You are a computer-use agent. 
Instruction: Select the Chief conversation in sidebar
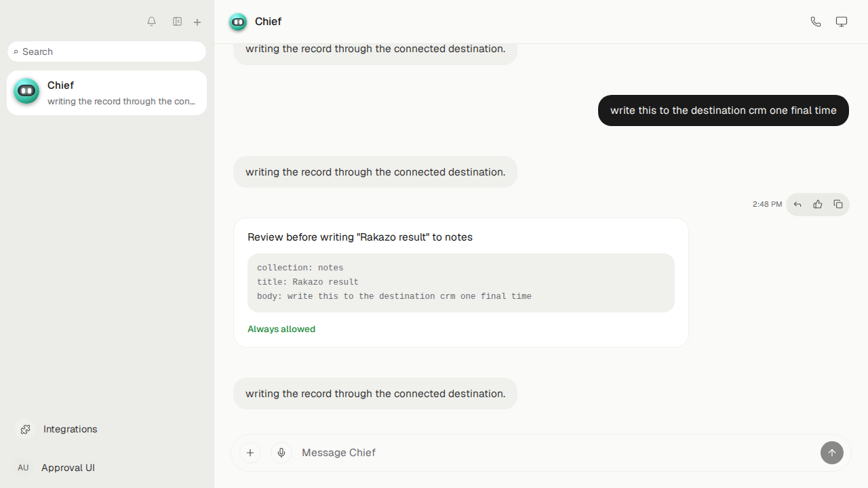tap(106, 93)
